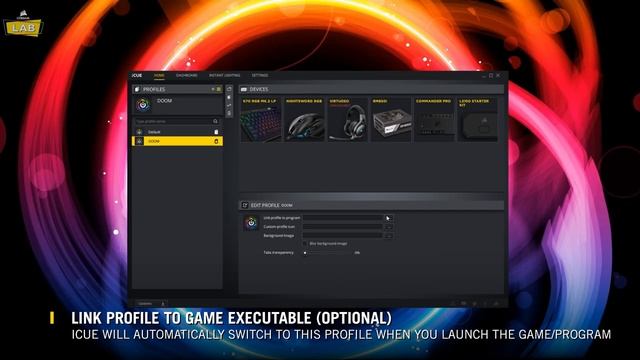Image resolution: width=640 pixels, height=360 pixels.
Task: Browse for program to link profile
Action: (x=388, y=218)
